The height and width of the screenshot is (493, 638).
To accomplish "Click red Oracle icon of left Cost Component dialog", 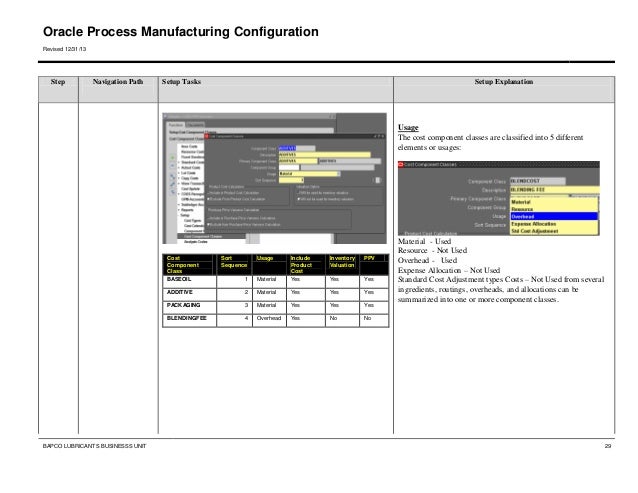I will point(207,136).
